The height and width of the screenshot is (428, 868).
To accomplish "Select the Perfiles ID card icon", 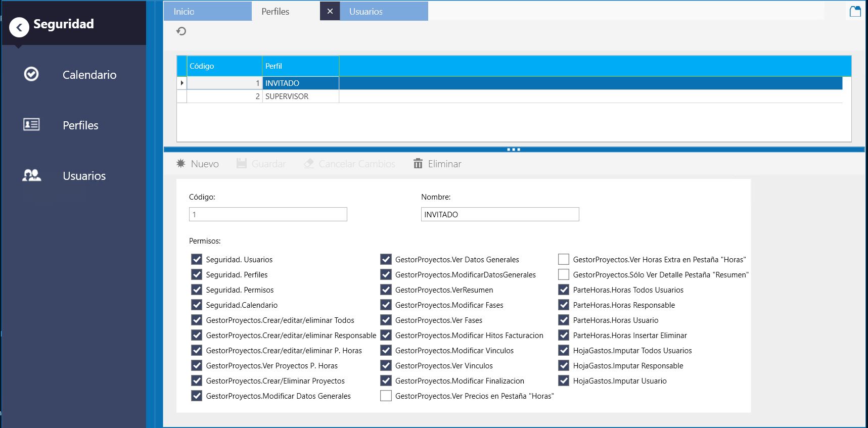I will 31,124.
